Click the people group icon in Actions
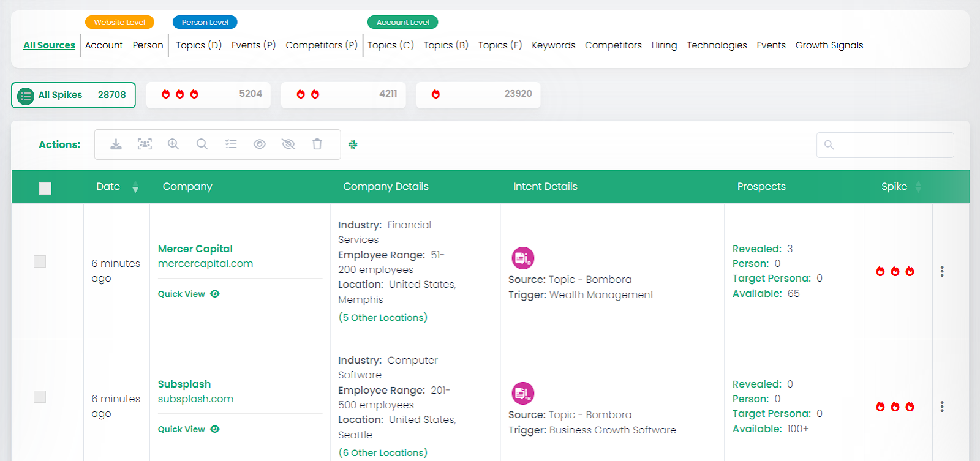This screenshot has width=980, height=461. click(x=145, y=144)
